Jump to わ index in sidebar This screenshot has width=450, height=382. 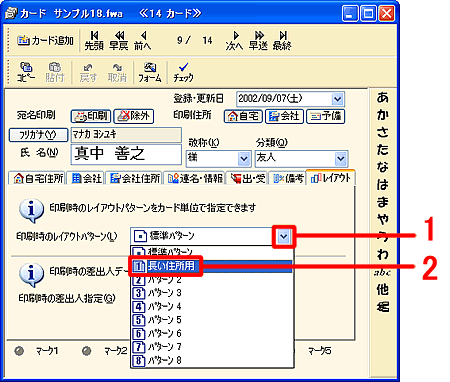pos(382,254)
